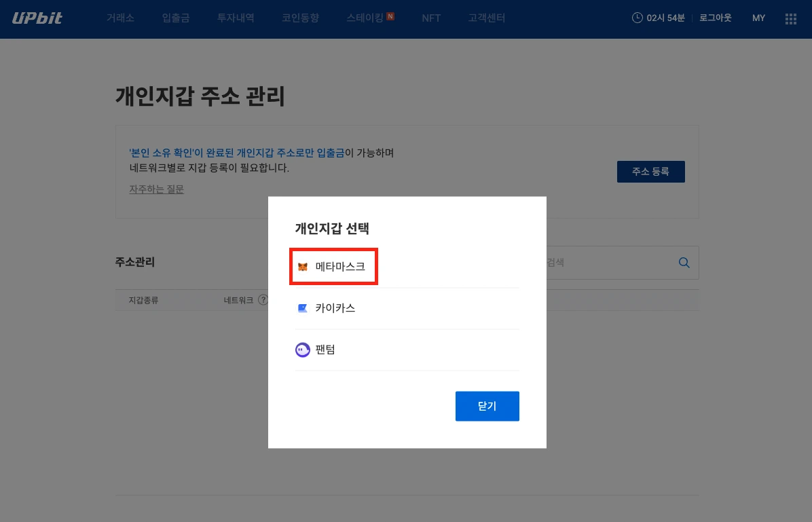Select 팬텀 wallet option
This screenshot has height=522, width=812.
[x=407, y=350]
